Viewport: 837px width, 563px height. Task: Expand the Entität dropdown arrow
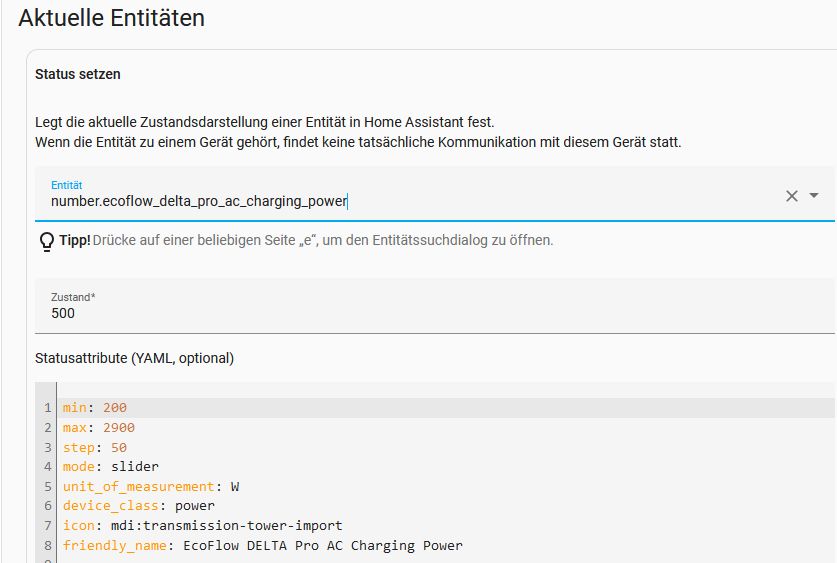point(814,195)
